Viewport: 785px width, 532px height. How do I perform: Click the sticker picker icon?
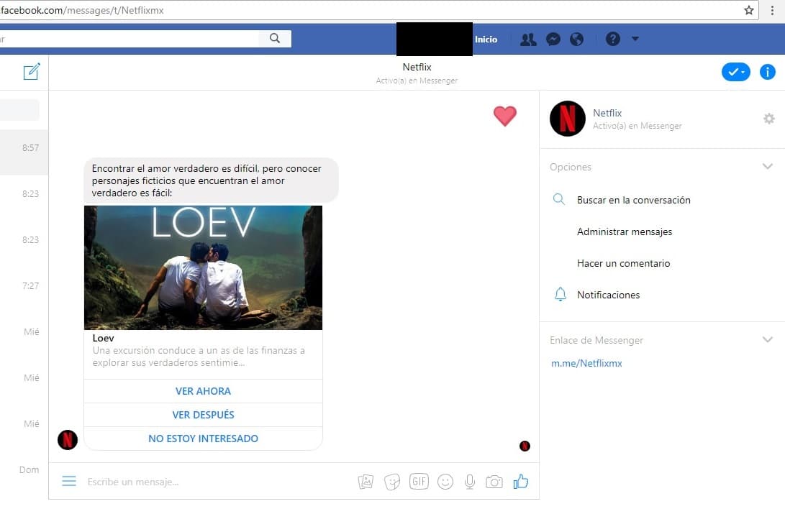point(392,482)
